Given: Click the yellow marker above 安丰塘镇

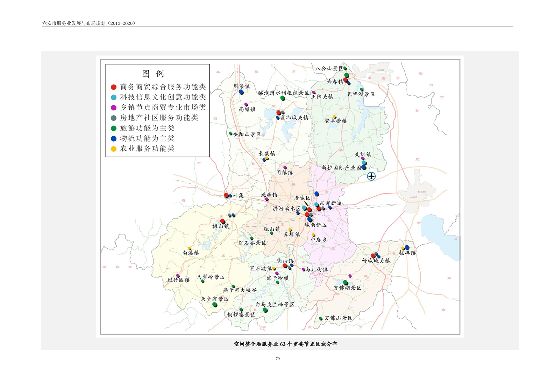Looking at the screenshot, I should [x=334, y=117].
